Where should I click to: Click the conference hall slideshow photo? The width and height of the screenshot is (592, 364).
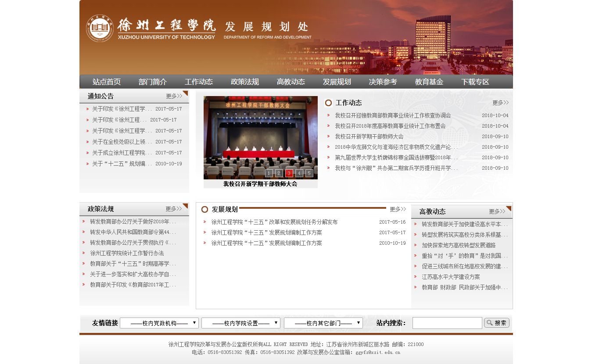click(x=261, y=138)
